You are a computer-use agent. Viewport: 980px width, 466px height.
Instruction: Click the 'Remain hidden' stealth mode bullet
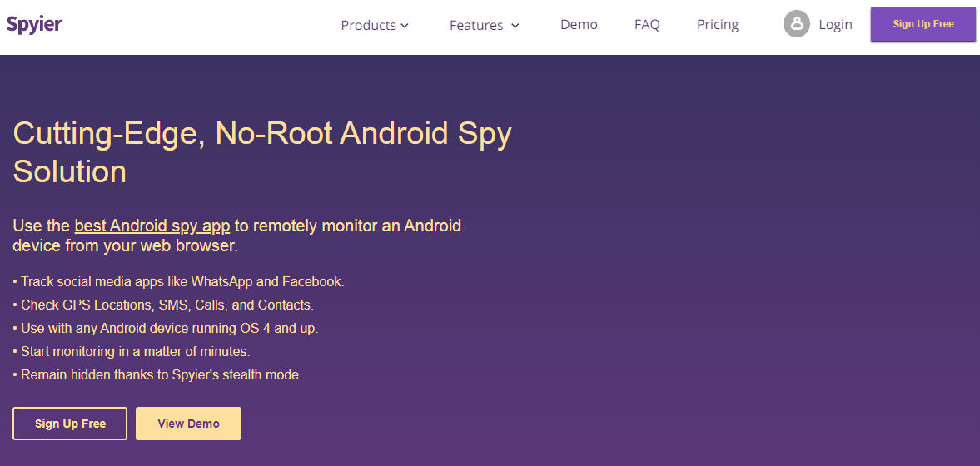pyautogui.click(x=157, y=375)
